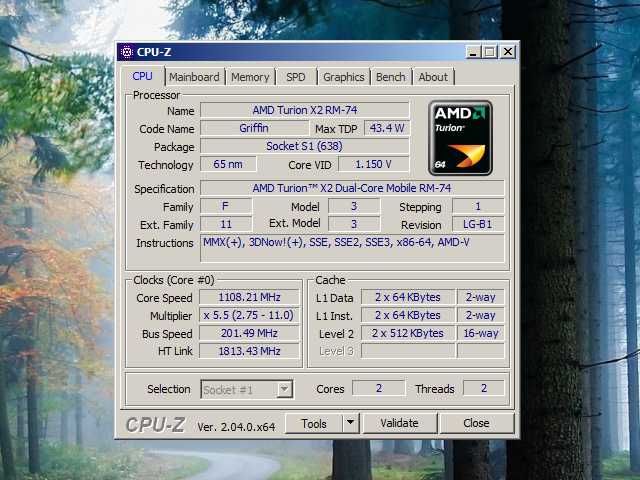
Task: Click the L1 Data 2-way value
Action: tap(481, 297)
